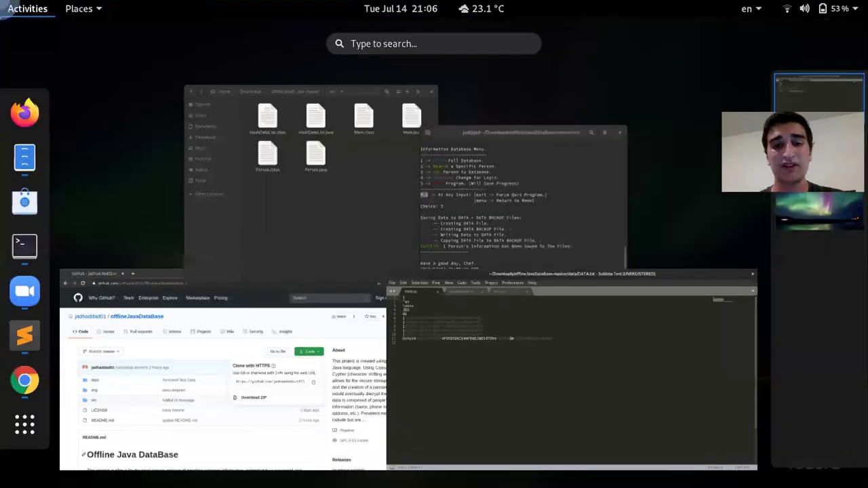The height and width of the screenshot is (488, 868).
Task: Launch Software store from the dock
Action: click(x=24, y=201)
